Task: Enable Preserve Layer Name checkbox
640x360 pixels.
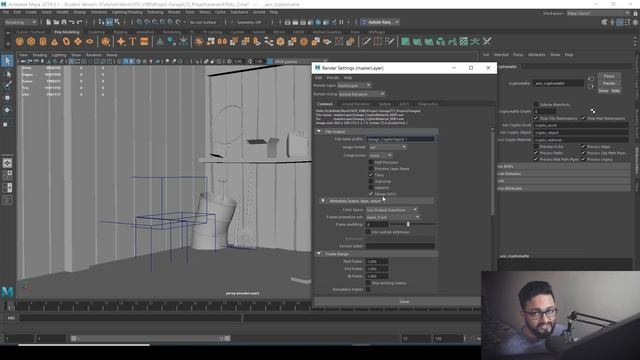Action: [371, 169]
